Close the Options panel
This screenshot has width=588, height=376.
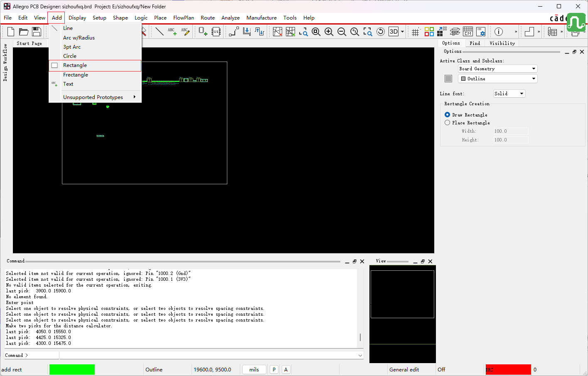click(x=582, y=52)
